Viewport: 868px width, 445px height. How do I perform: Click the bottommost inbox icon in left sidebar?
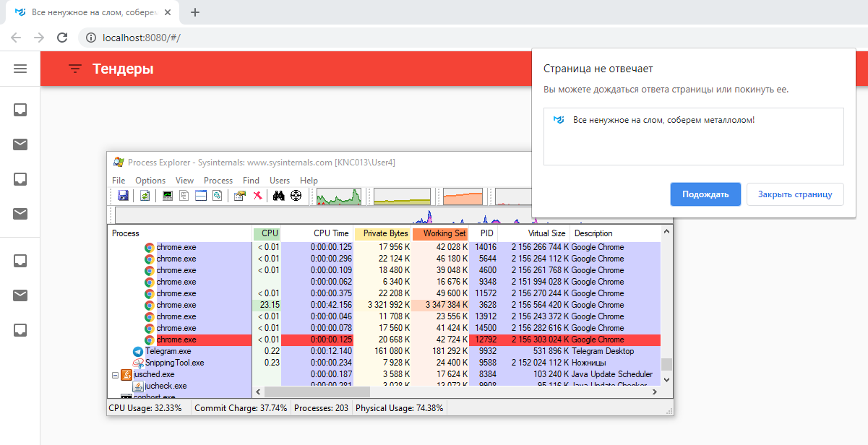(20, 330)
